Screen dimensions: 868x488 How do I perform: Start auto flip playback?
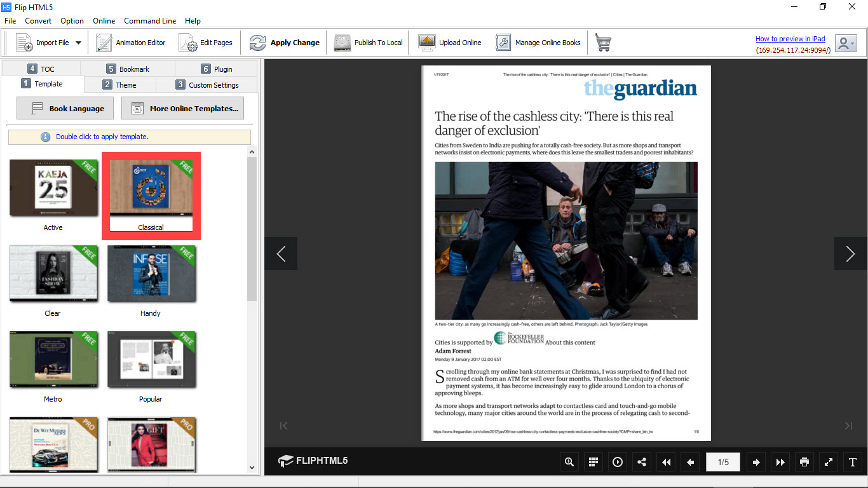point(618,462)
